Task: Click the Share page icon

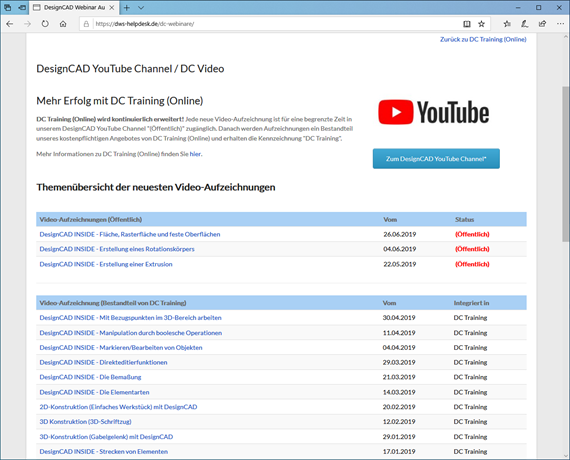Action: coord(542,24)
